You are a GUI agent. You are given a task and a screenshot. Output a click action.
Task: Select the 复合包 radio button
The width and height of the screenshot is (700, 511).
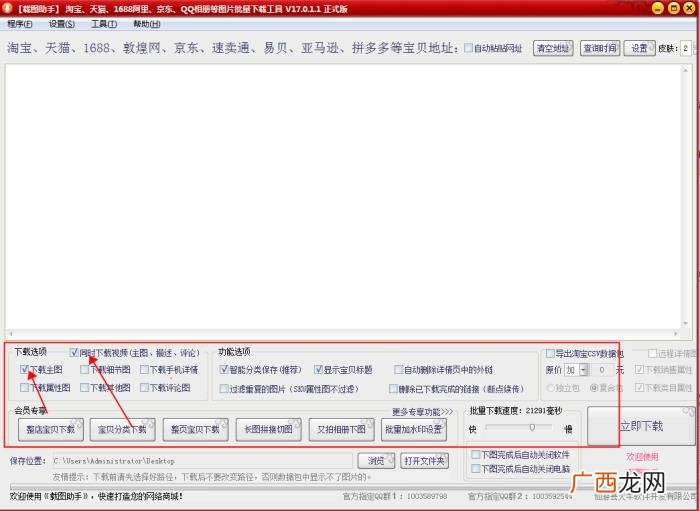(594, 388)
